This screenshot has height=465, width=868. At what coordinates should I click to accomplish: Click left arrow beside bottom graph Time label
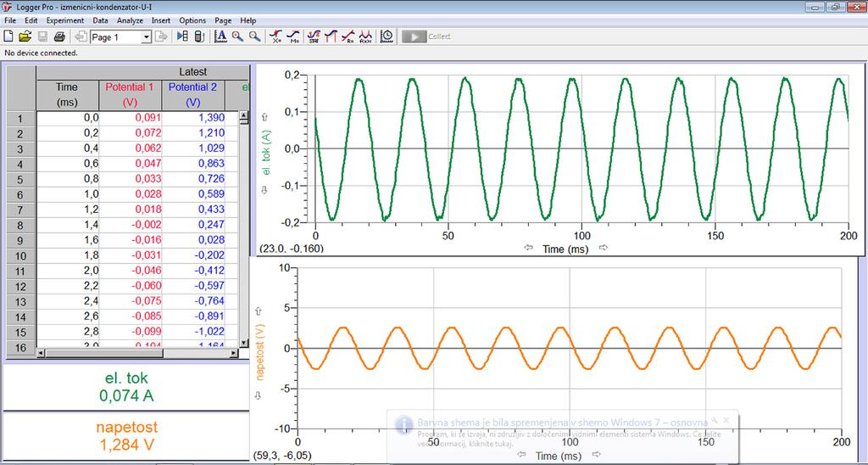pos(521,455)
